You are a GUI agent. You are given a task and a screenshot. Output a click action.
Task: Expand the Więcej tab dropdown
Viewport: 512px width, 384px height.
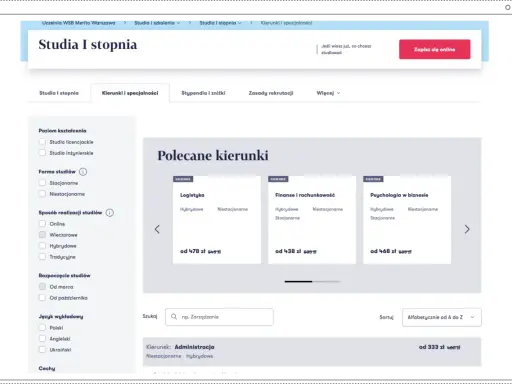pos(328,93)
